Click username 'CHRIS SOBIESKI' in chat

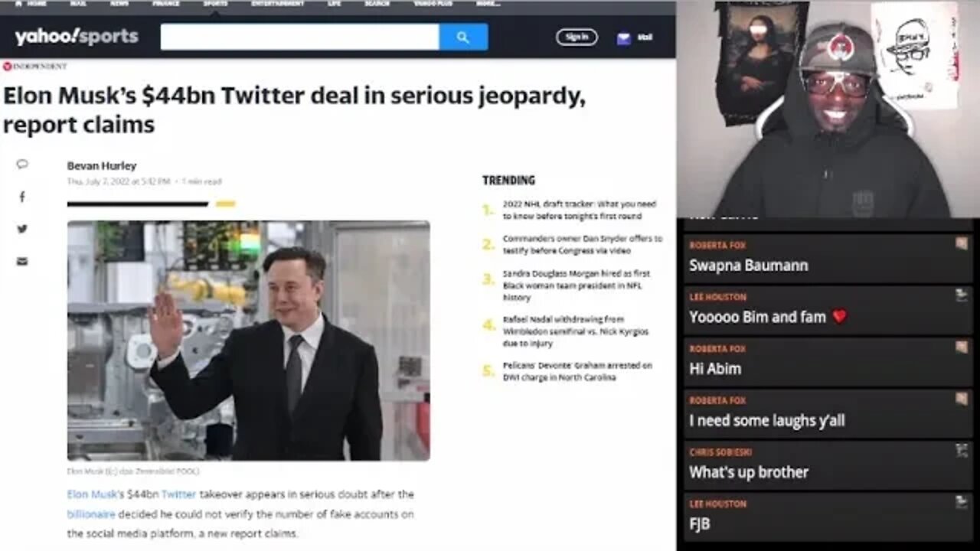[720, 452]
